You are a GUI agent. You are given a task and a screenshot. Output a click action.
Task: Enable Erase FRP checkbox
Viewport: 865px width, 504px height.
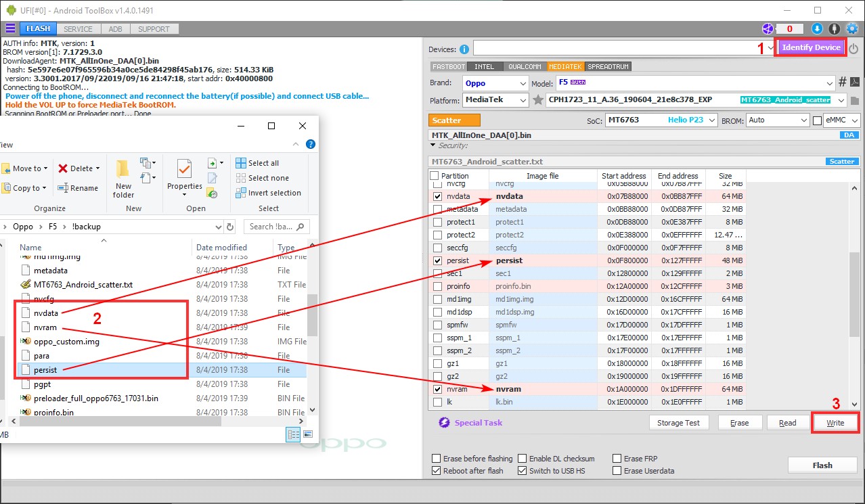tap(617, 459)
